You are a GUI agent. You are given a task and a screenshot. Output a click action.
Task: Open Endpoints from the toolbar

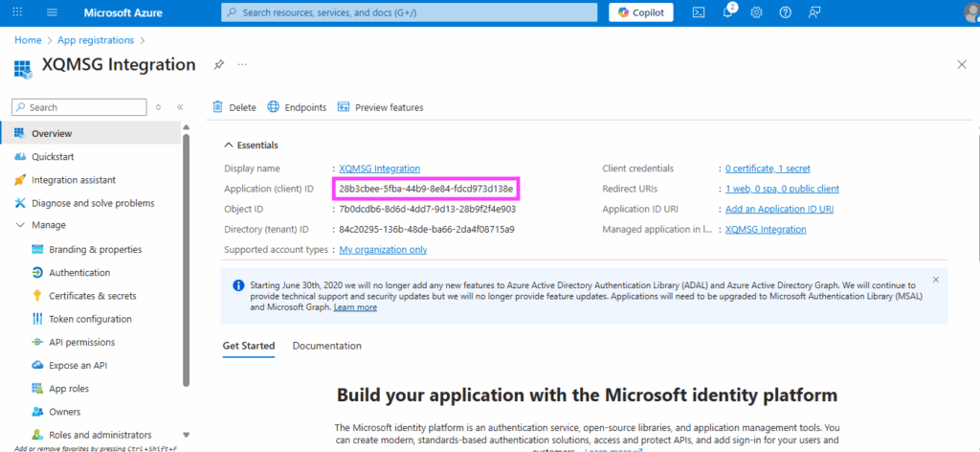pos(297,107)
